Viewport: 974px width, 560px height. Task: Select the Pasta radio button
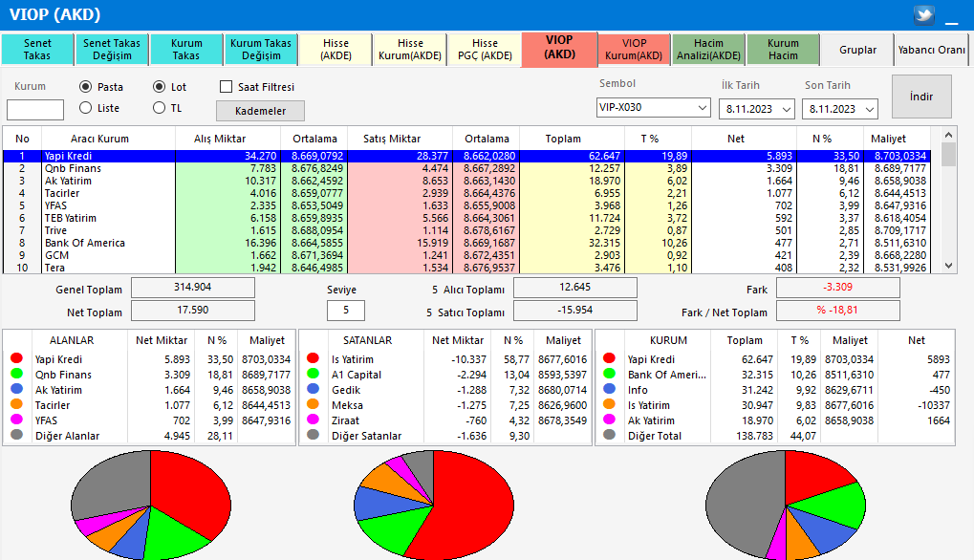(86, 87)
